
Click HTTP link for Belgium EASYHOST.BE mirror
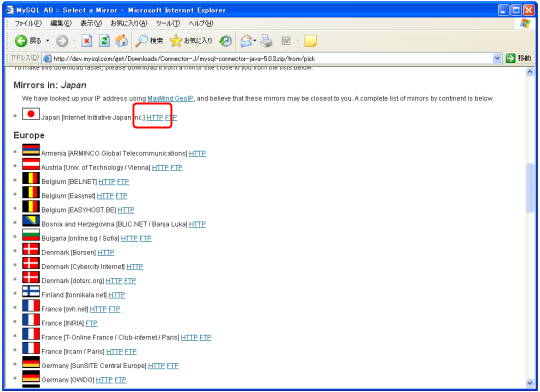point(126,210)
